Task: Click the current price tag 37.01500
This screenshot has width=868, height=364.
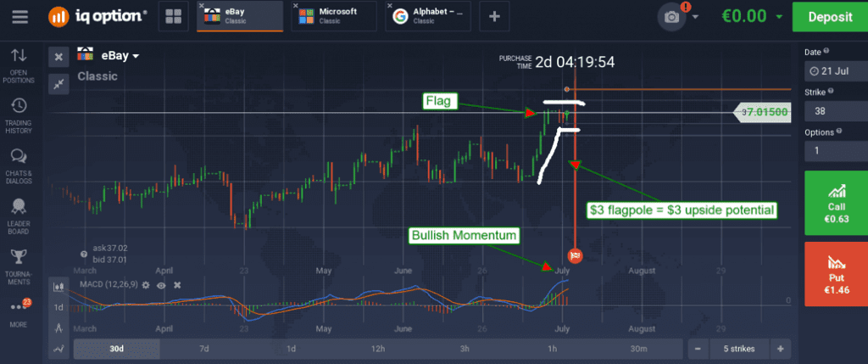Action: click(x=762, y=113)
